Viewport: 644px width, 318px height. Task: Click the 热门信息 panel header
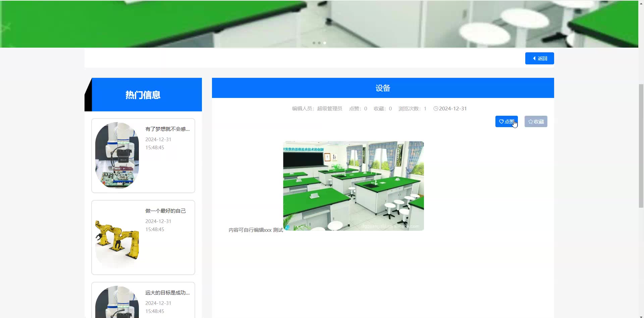coord(143,95)
